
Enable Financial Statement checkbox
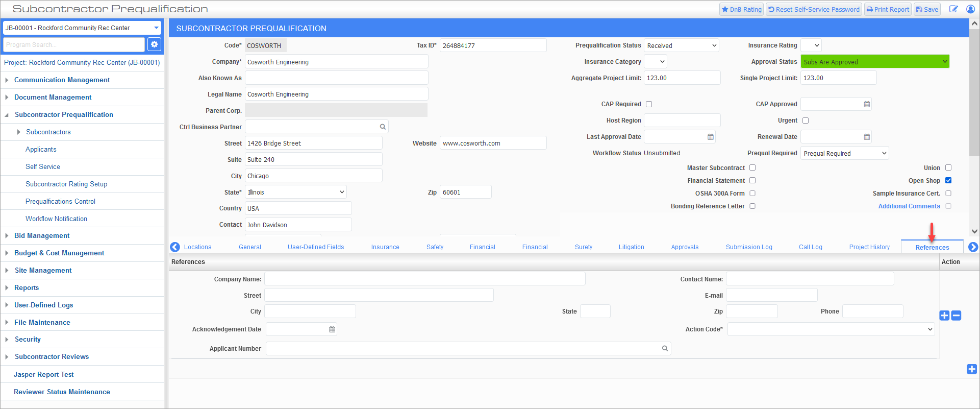pos(752,180)
